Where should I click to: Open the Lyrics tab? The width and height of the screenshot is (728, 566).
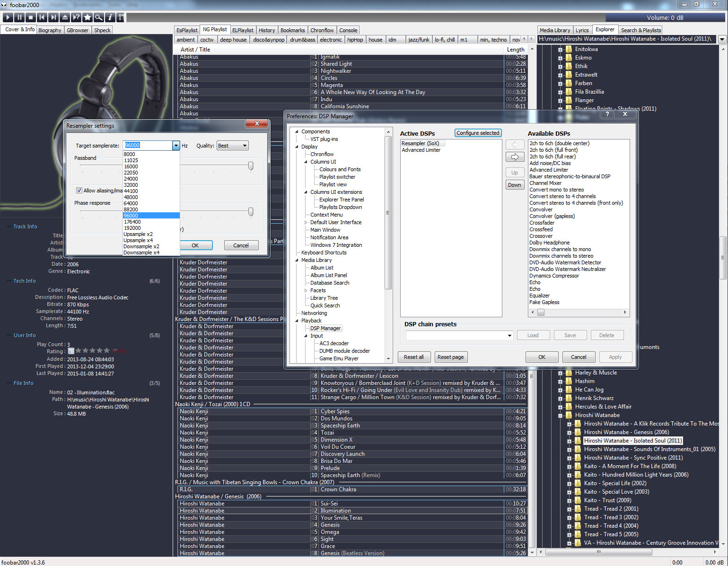pyautogui.click(x=582, y=30)
